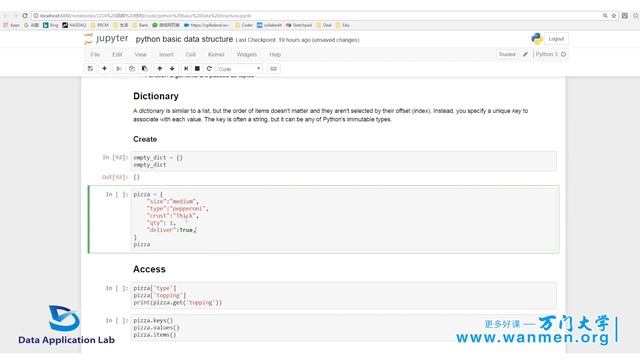The width and height of the screenshot is (640, 360).
Task: Open the Cell menu
Action: pos(191,54)
